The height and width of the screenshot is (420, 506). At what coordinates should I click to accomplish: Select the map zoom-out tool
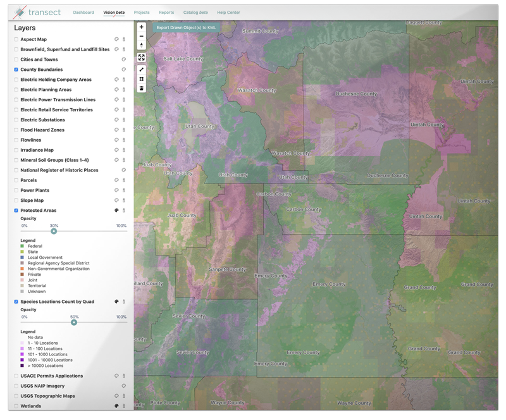point(142,36)
